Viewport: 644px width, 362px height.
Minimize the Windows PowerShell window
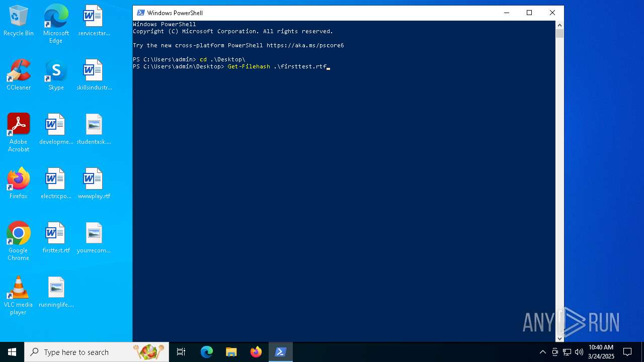click(506, 13)
